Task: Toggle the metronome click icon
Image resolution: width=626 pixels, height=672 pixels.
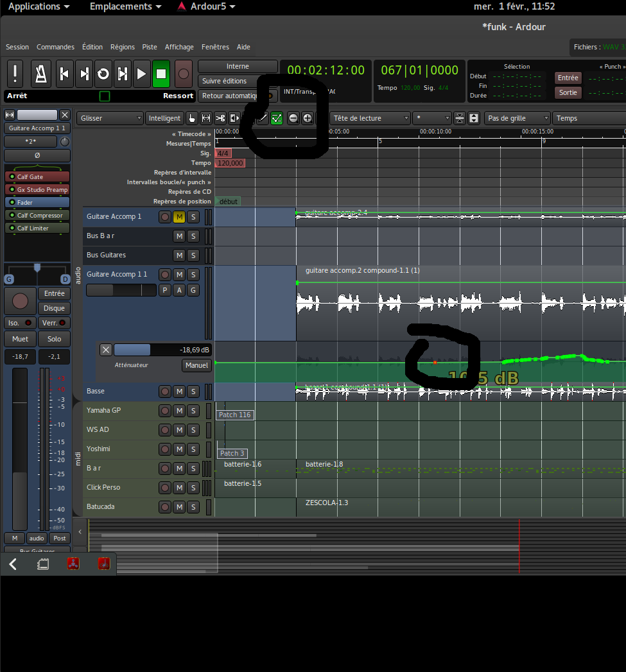Action: (x=42, y=74)
